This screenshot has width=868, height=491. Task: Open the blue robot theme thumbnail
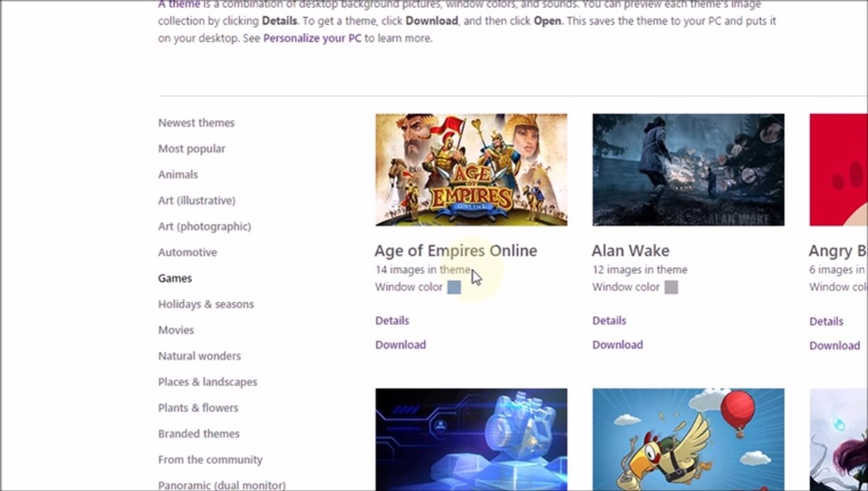click(x=471, y=440)
